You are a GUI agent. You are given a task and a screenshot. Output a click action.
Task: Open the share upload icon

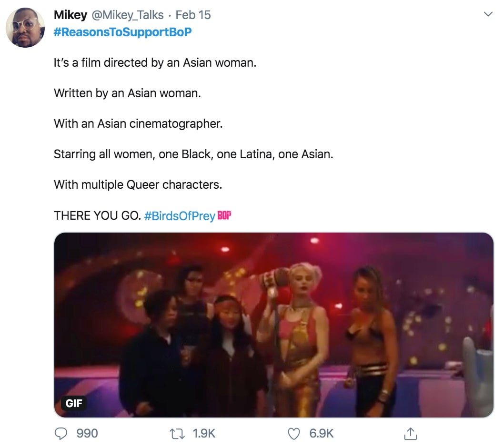[x=411, y=434]
